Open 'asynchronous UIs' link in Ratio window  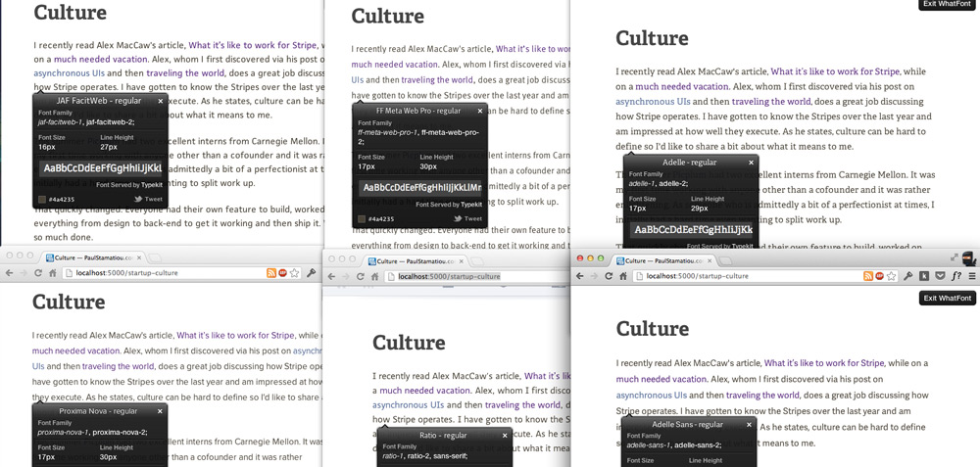pos(408,404)
